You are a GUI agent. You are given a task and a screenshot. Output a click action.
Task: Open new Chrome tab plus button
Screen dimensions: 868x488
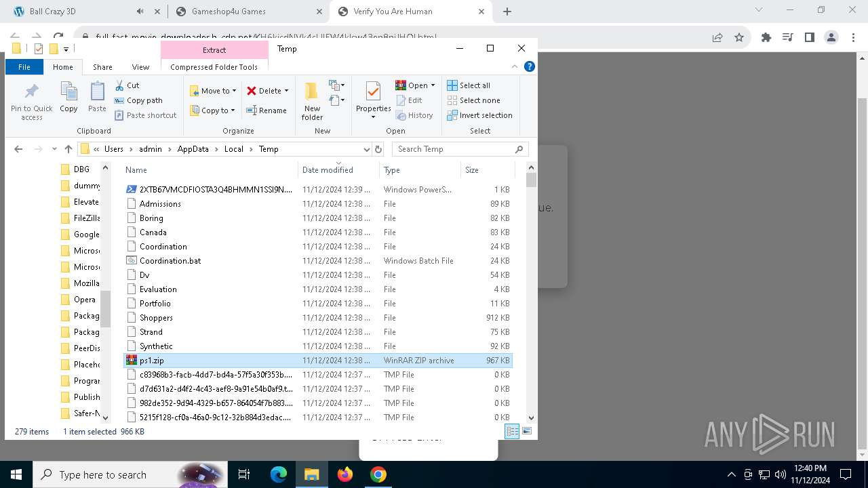click(x=507, y=12)
